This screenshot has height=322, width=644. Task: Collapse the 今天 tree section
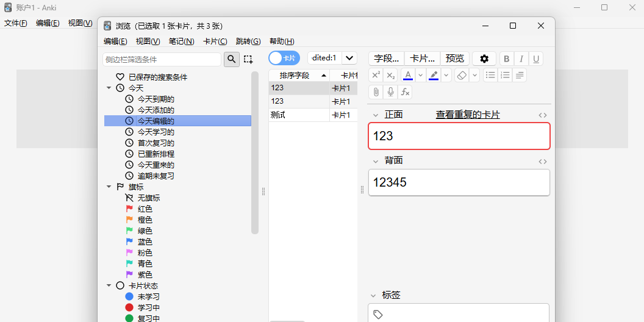click(109, 88)
